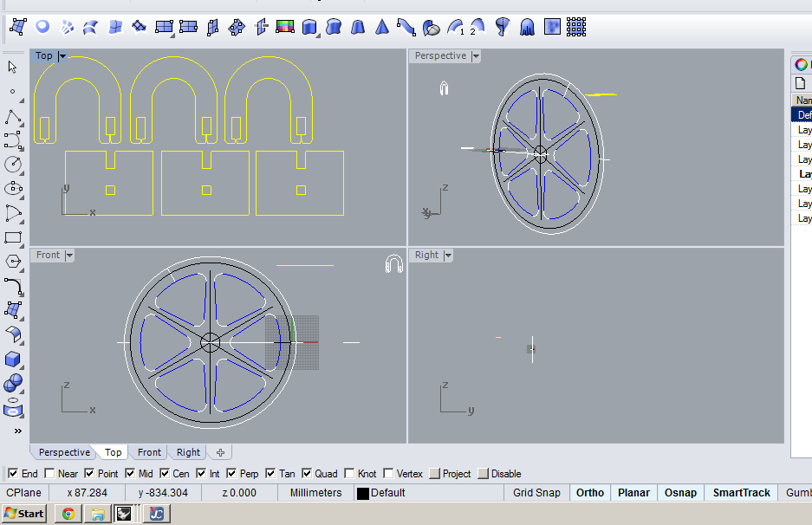Select the Boolean spheres tool in sidebar
The height and width of the screenshot is (525, 812).
pos(13,383)
